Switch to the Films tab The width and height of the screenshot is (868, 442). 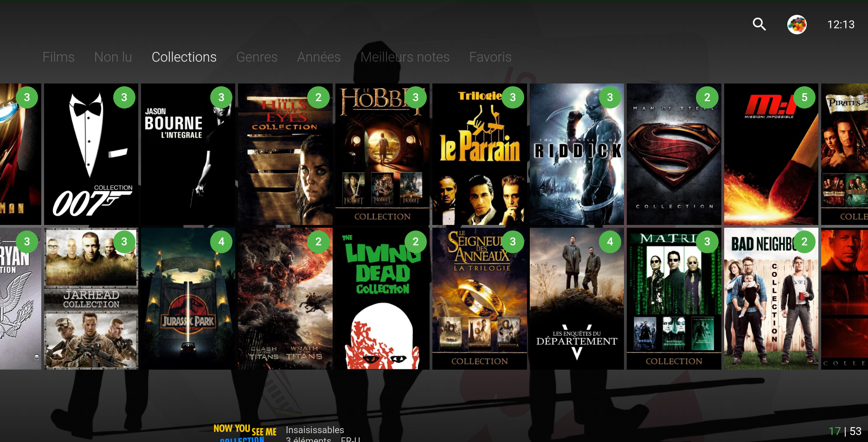tap(58, 57)
